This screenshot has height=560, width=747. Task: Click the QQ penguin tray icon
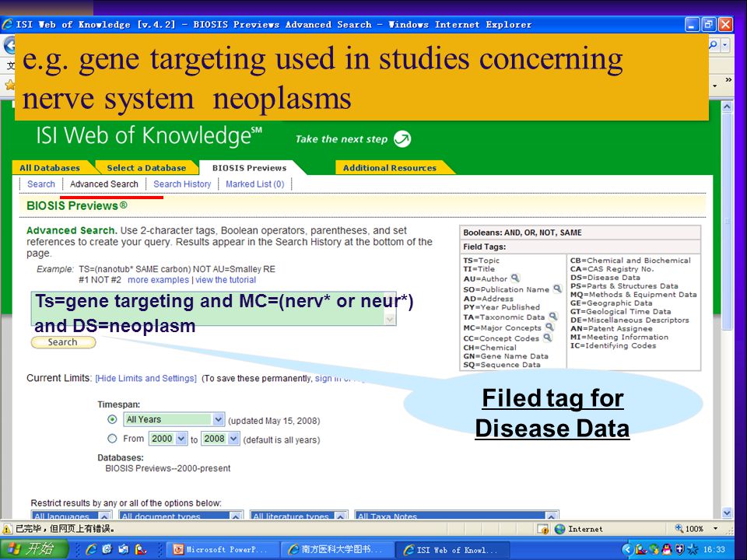tap(667, 550)
